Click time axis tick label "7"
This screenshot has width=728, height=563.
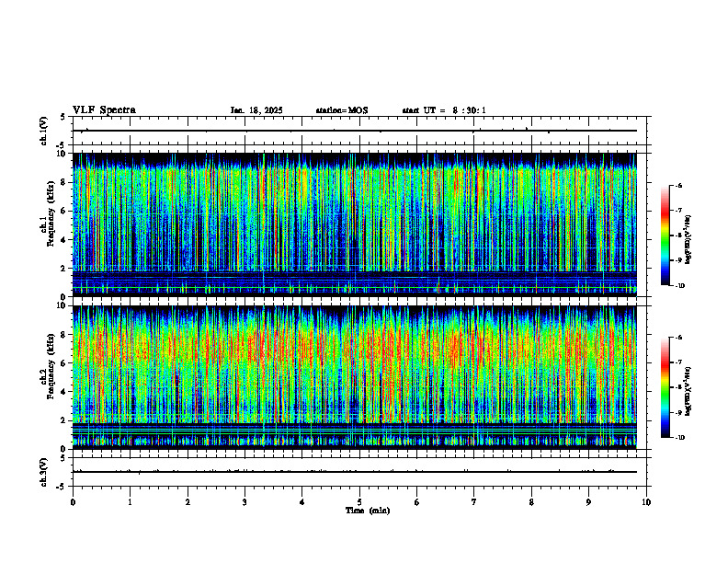pyautogui.click(x=474, y=502)
